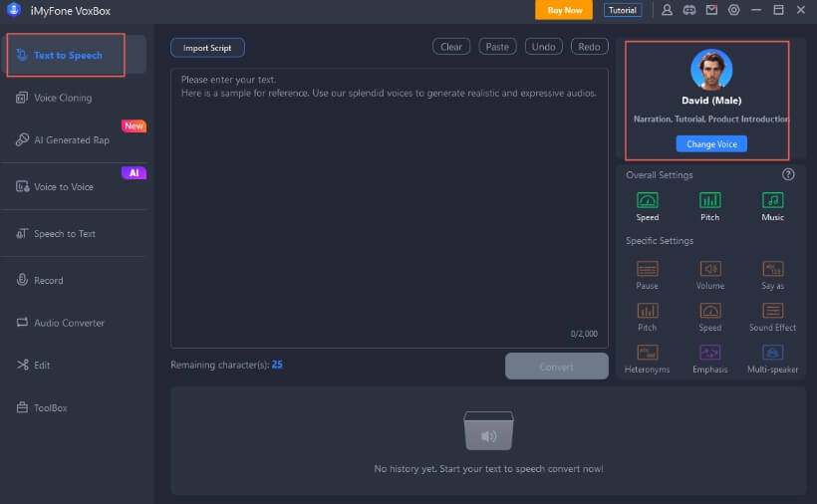The image size is (817, 504).
Task: Open AI Generated Rap
Action: (x=72, y=140)
